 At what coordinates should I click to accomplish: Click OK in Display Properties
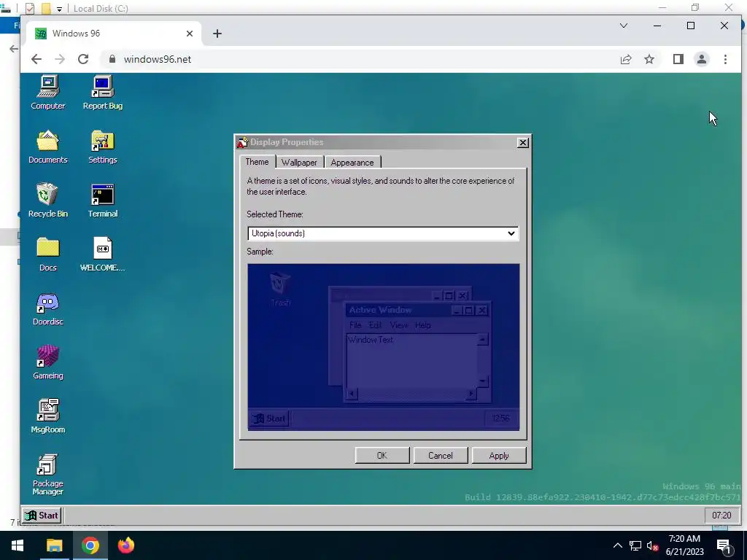pos(382,456)
